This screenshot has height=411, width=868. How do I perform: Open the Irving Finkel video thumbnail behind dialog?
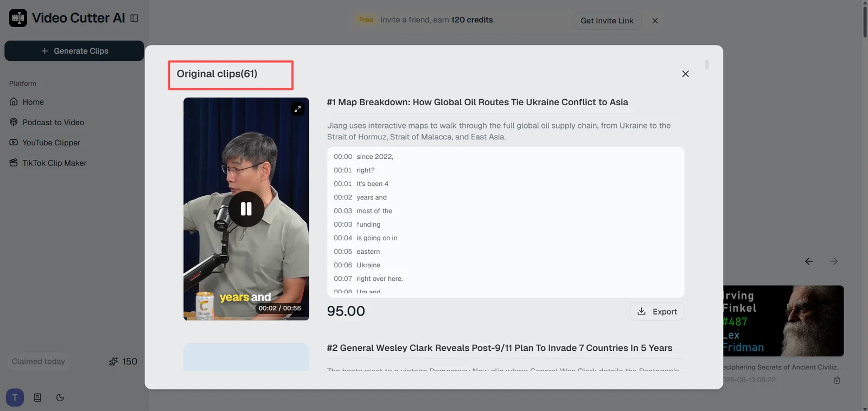click(x=783, y=321)
